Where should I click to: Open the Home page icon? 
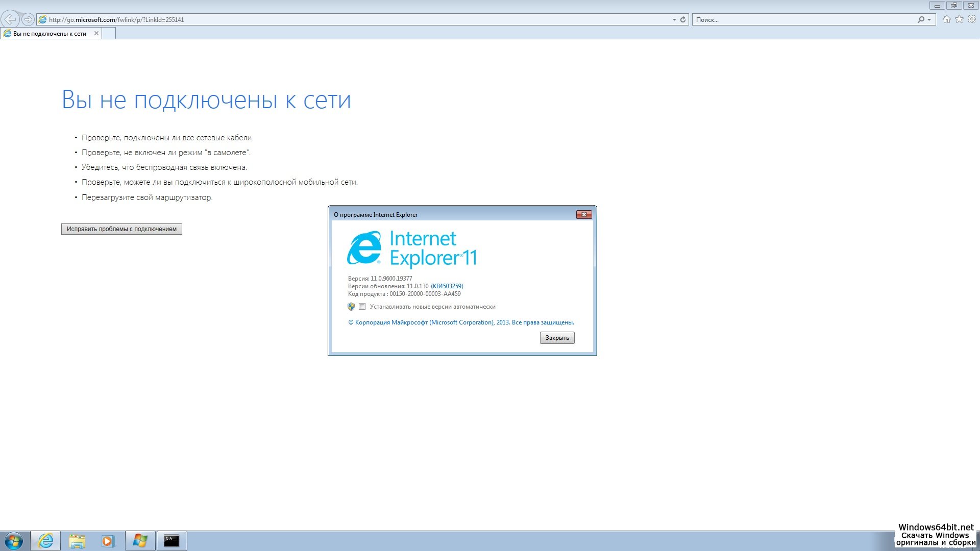[947, 19]
